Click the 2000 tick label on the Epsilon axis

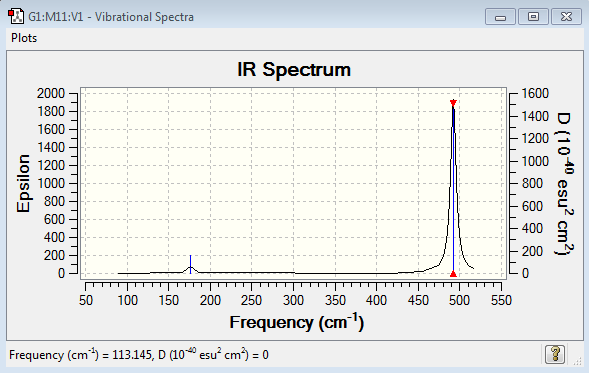tap(51, 93)
